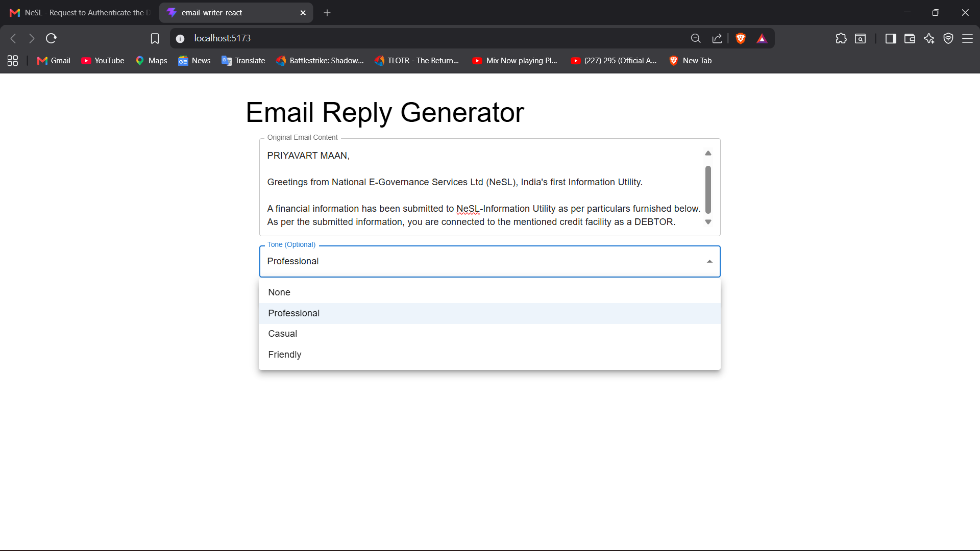View site information icon in address bar
The image size is (980, 551).
coord(180,38)
